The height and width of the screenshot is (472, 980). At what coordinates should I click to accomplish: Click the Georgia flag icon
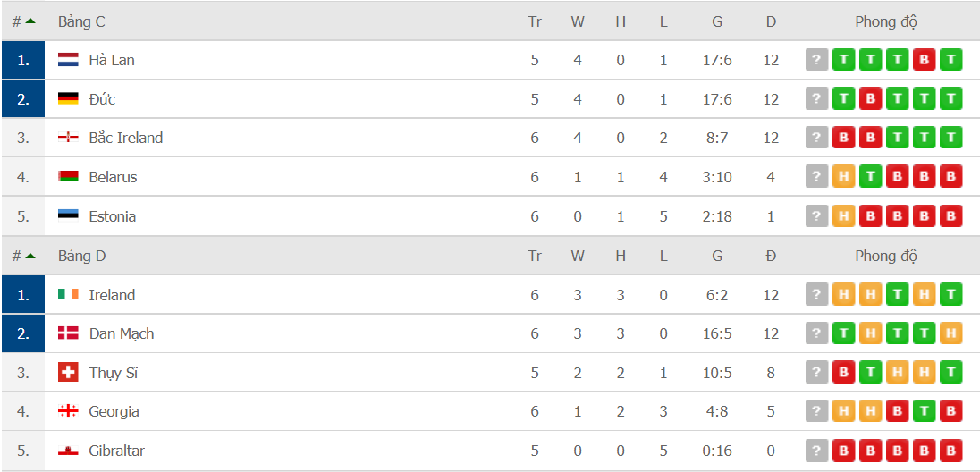coord(68,411)
